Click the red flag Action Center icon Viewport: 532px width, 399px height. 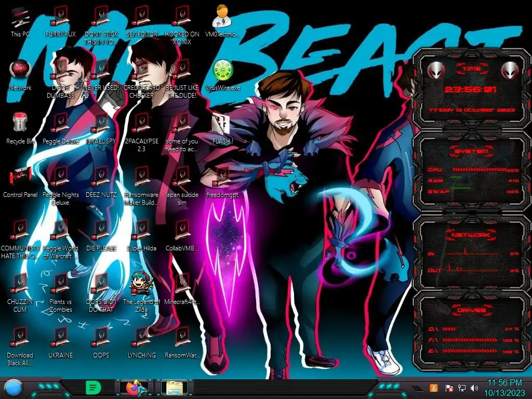pyautogui.click(x=449, y=388)
